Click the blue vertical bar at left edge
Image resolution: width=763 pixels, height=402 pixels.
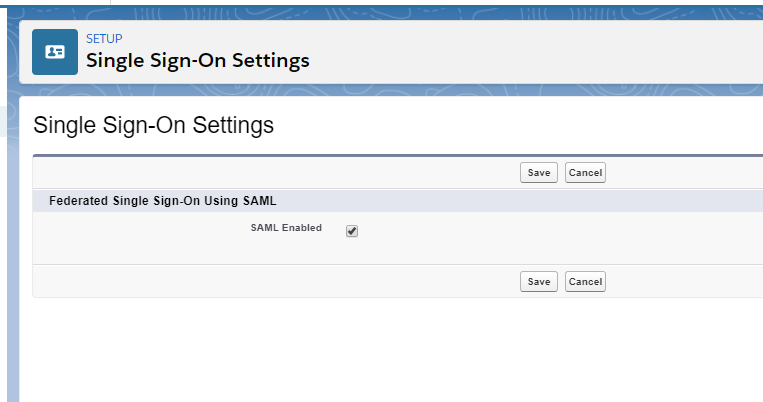click(12, 300)
